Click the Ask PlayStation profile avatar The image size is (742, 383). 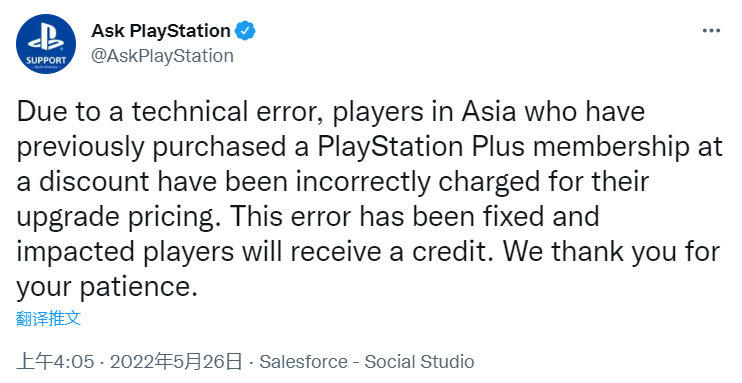coord(46,44)
